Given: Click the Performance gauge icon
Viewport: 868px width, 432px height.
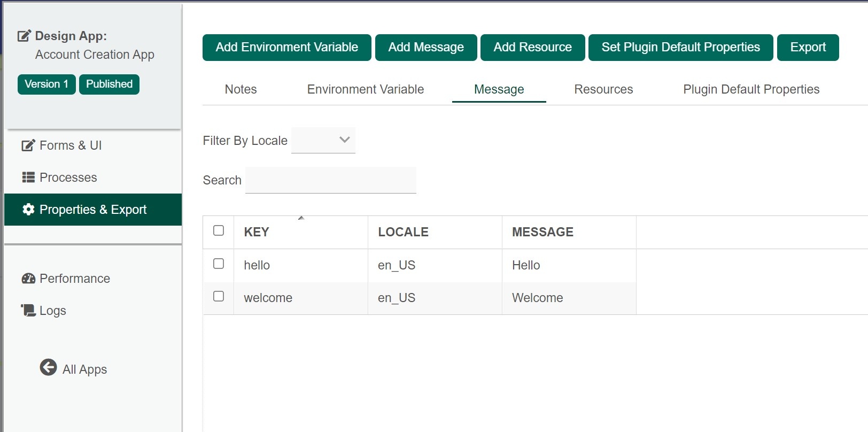Looking at the screenshot, I should pyautogui.click(x=28, y=279).
